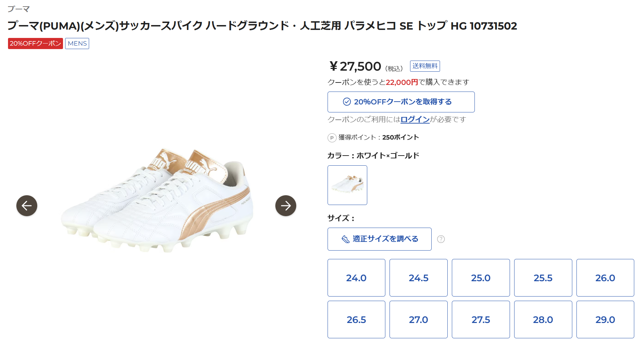Select size 25.5
Image resolution: width=644 pixels, height=347 pixels.
543,278
